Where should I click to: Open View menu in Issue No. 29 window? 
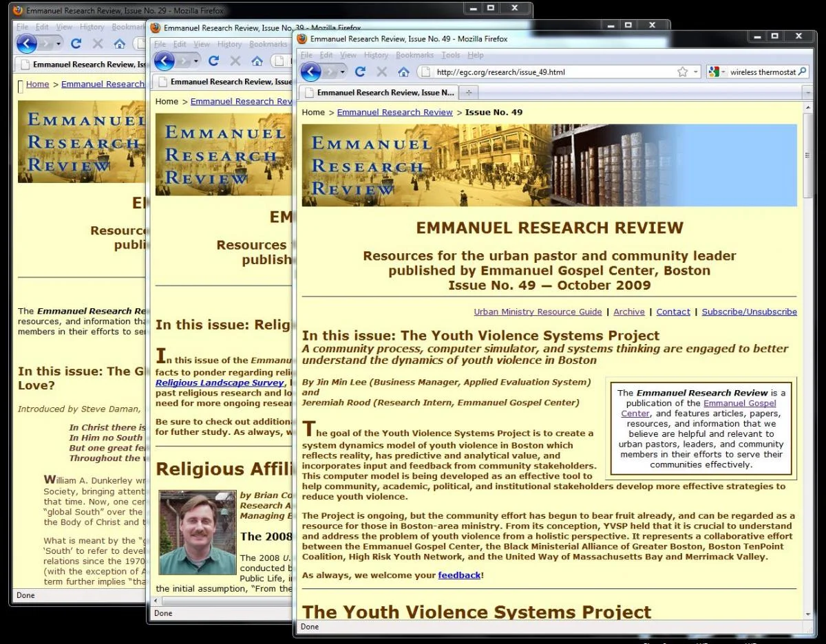tap(64, 27)
